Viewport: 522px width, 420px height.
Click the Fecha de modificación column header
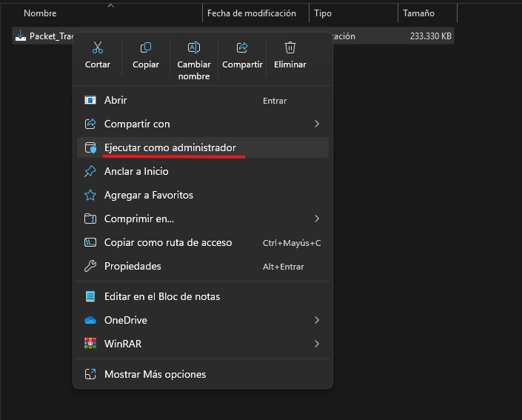coord(252,13)
